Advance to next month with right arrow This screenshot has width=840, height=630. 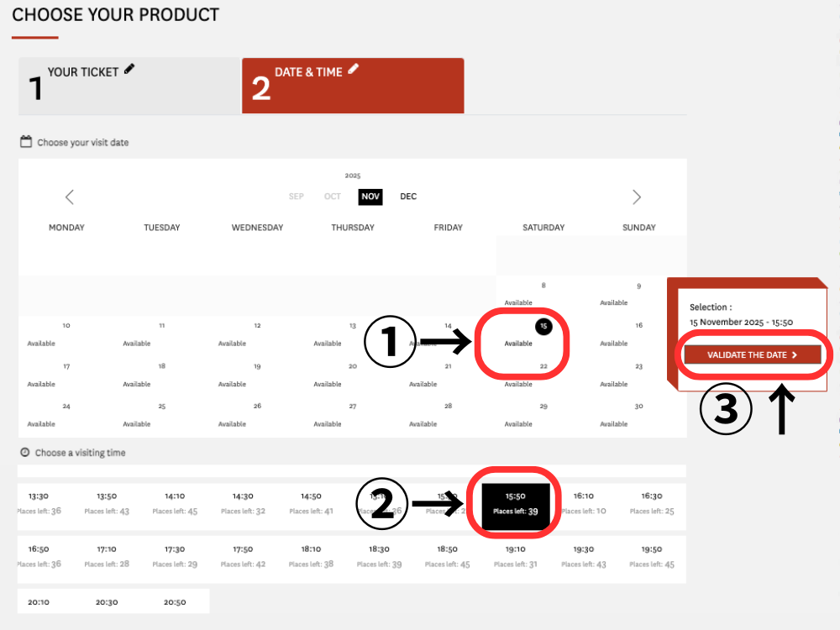pos(637,197)
